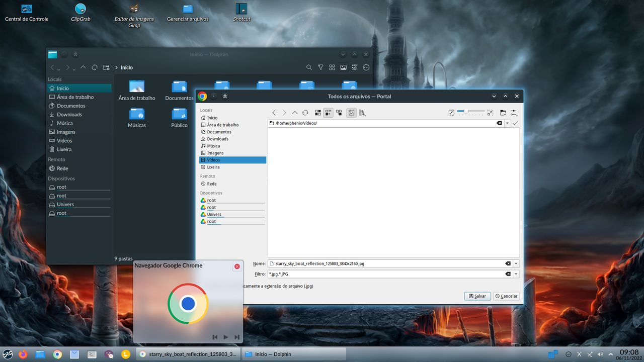The width and height of the screenshot is (644, 362).
Task: Switch to detailed list view in the save dialog
Action: (328, 113)
